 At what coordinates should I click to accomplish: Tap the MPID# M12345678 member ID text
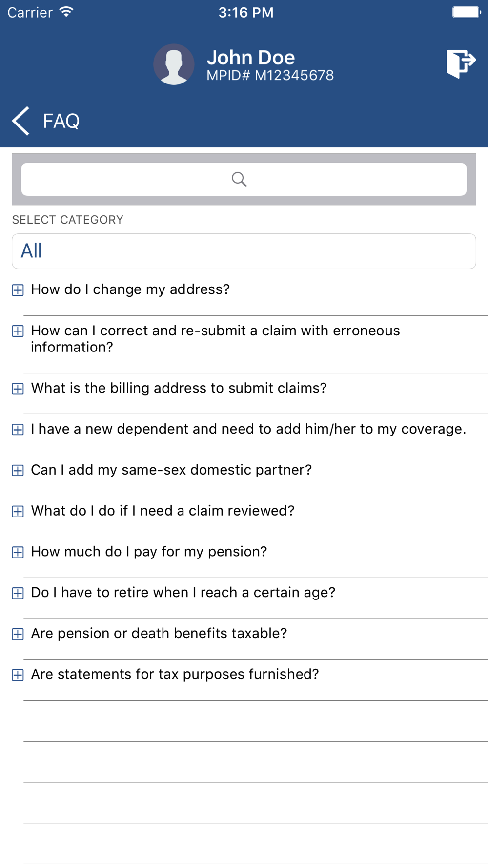(x=270, y=75)
